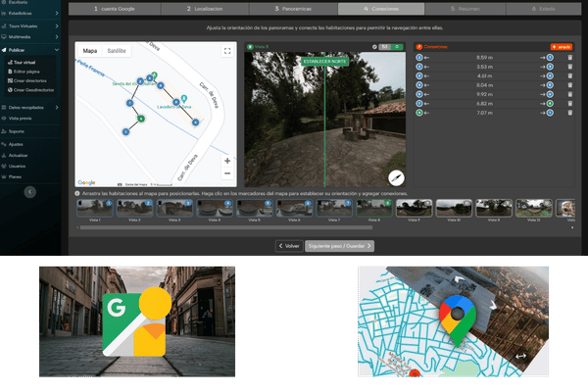Select step 4 Conexiones tab
The width and height of the screenshot is (588, 392).
point(381,9)
